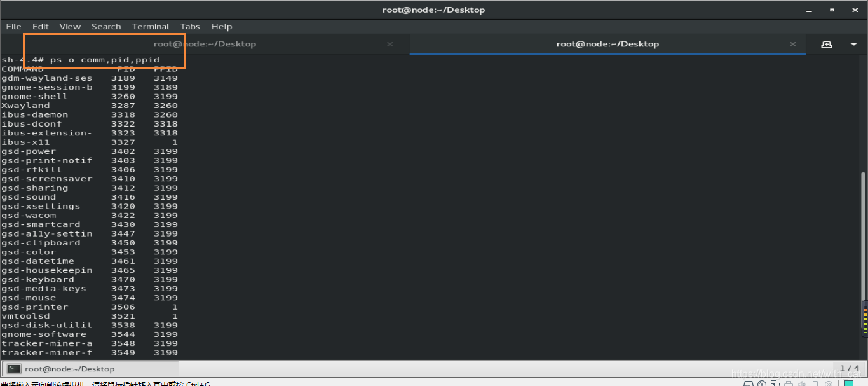This screenshot has width=868, height=386.
Task: Click the ibus-dconf process name
Action: (x=32, y=124)
